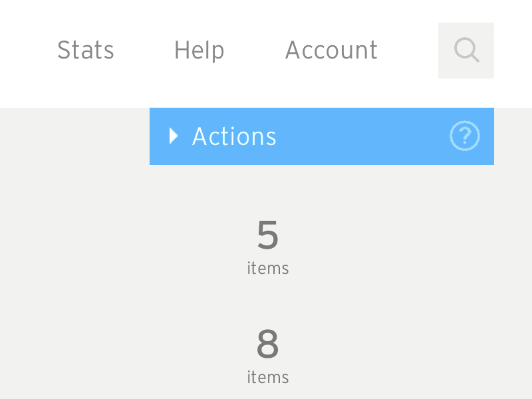Go to the Account menu item
532x399 pixels.
click(x=331, y=51)
